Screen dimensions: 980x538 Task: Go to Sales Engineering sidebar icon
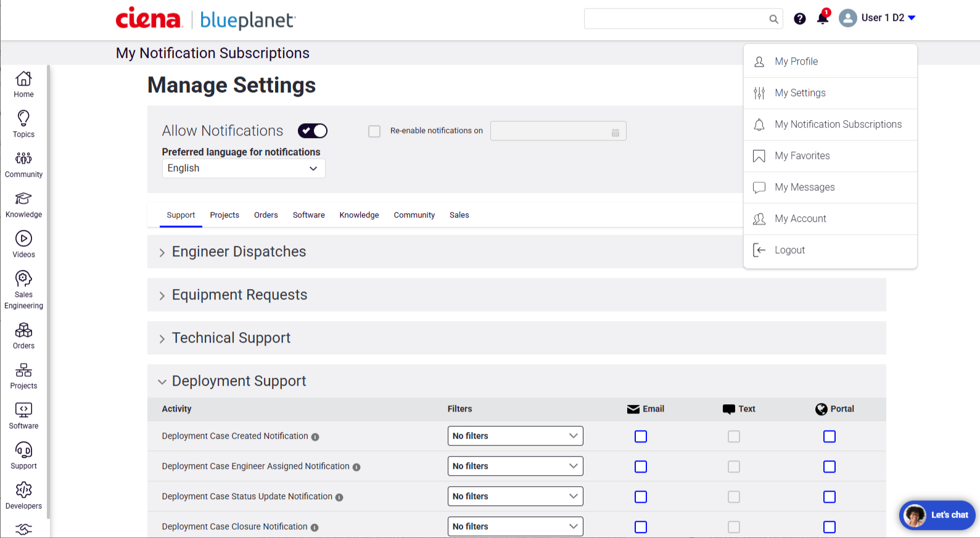23,279
